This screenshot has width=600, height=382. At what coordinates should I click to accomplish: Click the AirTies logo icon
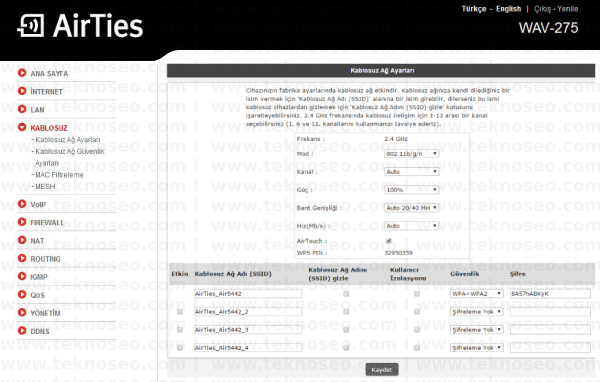(x=31, y=26)
